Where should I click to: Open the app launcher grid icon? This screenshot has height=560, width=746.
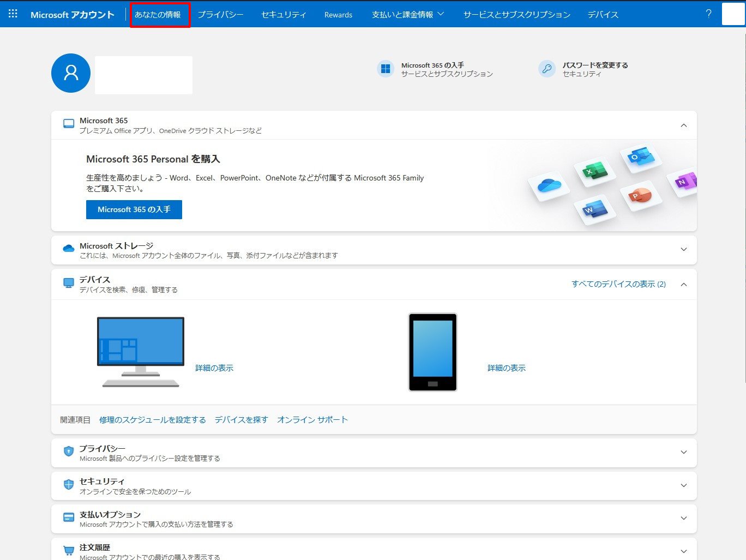click(x=13, y=14)
